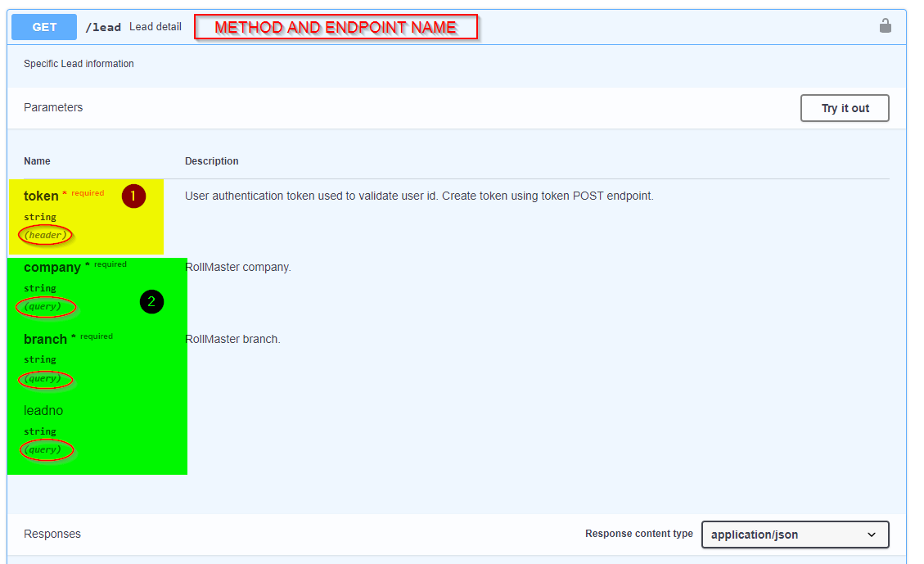Screen dimensions: 924x564
Task: Click the circled (query) label under branch
Action: [x=45, y=379]
